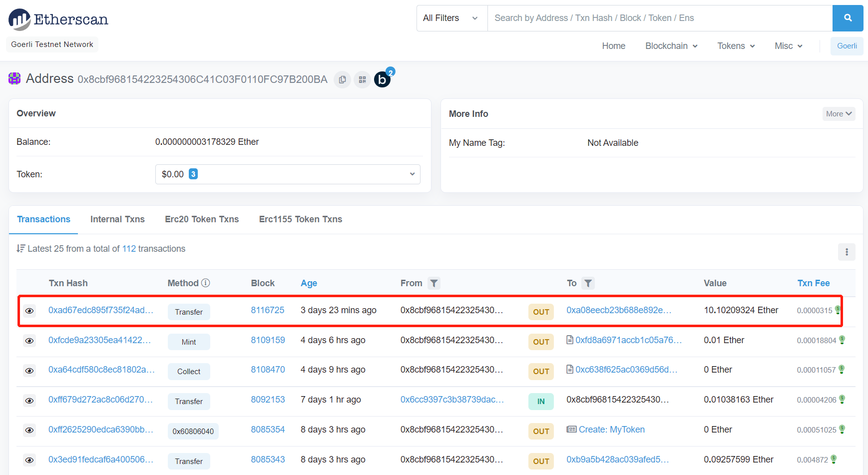This screenshot has height=475, width=868.
Task: Open the Blockscan chat 'b' icon
Action: coord(382,79)
